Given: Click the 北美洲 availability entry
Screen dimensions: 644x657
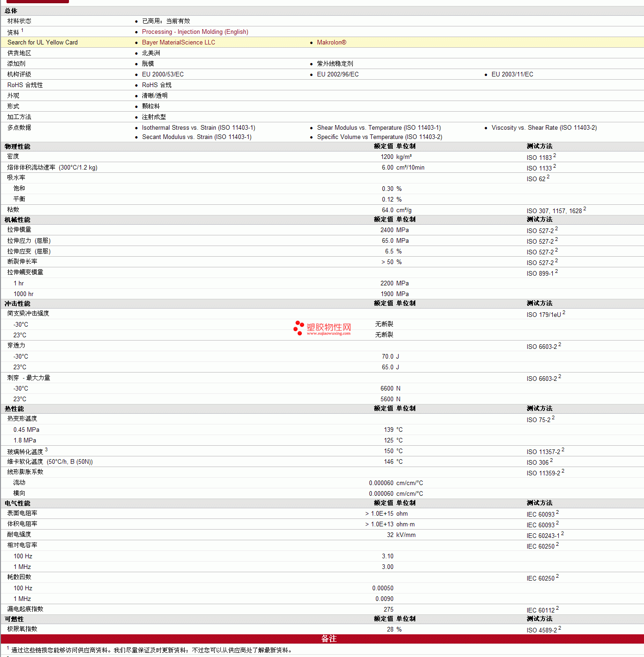Looking at the screenshot, I should [151, 53].
